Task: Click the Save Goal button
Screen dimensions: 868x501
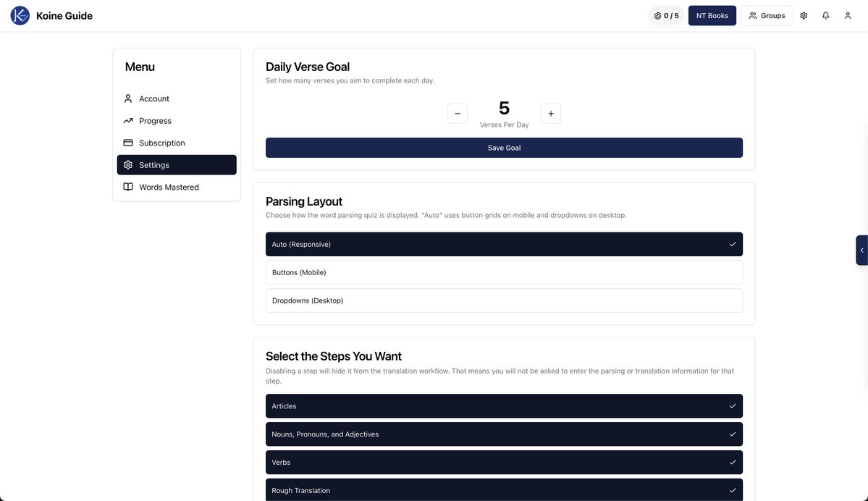Action: pyautogui.click(x=504, y=148)
